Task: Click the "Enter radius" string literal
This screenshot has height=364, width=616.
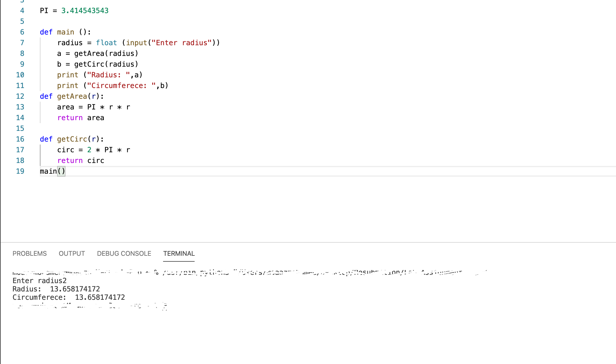Action: coord(182,43)
